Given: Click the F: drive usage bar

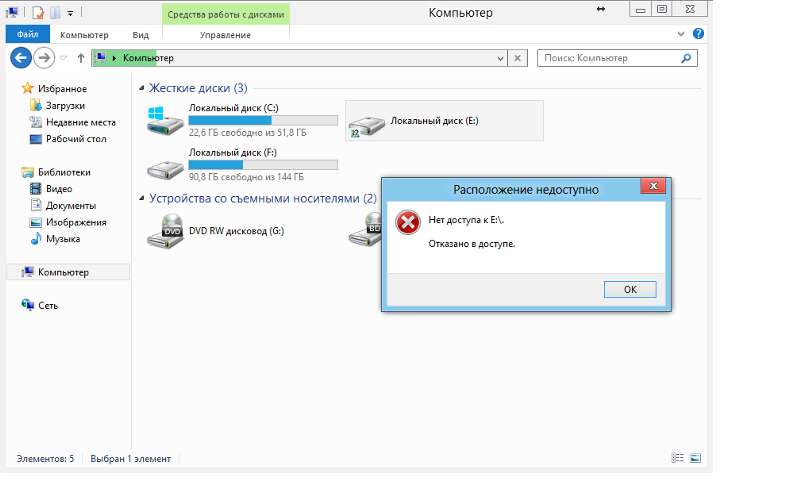Looking at the screenshot, I should click(x=263, y=165).
